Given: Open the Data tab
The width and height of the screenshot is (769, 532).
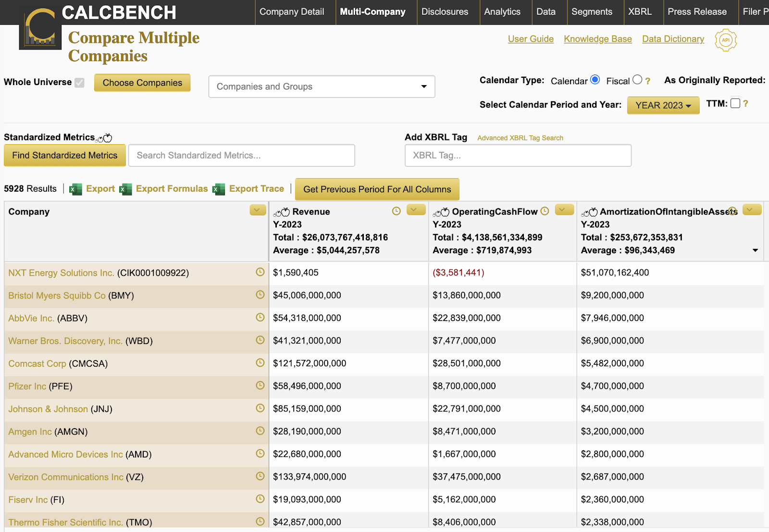Looking at the screenshot, I should (546, 12).
